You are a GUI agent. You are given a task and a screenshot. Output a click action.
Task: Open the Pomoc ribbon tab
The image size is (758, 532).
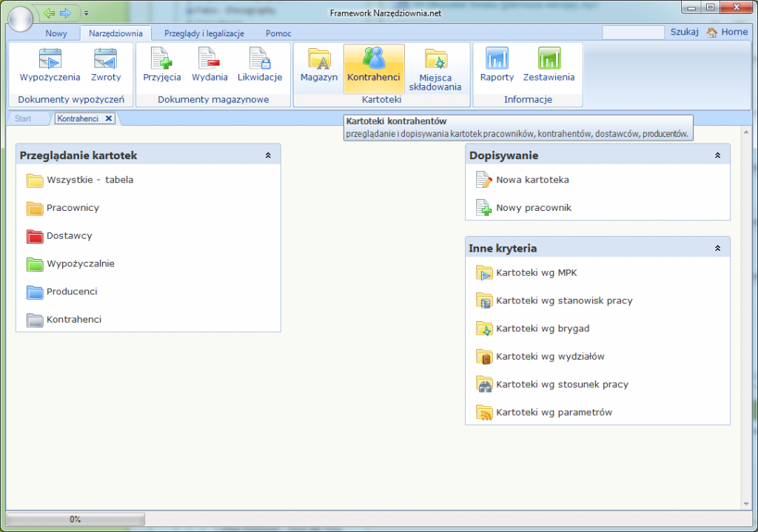(278, 33)
